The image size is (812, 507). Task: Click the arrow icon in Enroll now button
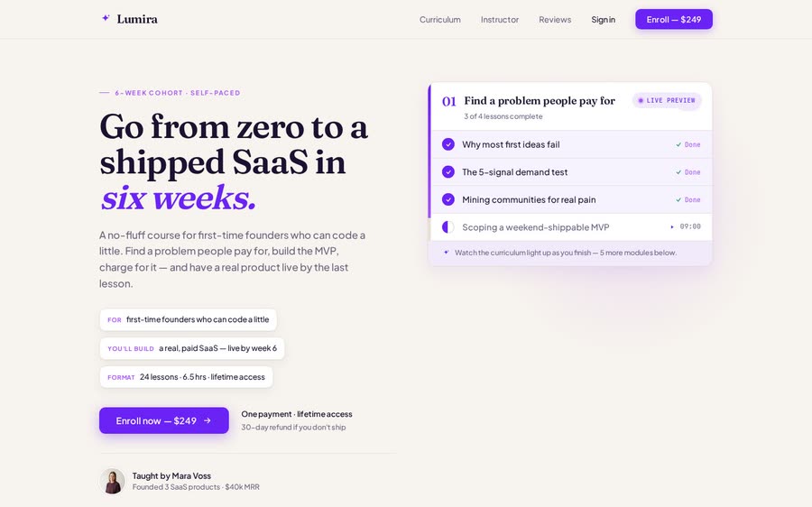(208, 420)
